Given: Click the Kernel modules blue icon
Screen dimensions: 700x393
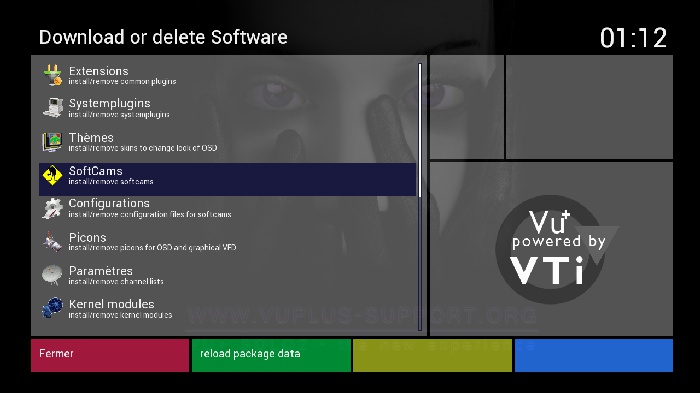Looking at the screenshot, I should coord(53,308).
